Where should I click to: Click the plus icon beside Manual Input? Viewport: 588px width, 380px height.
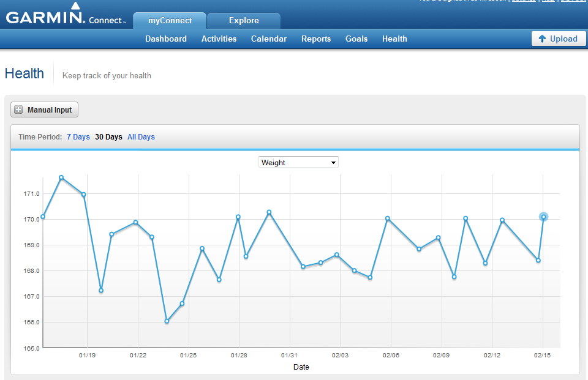pos(18,110)
